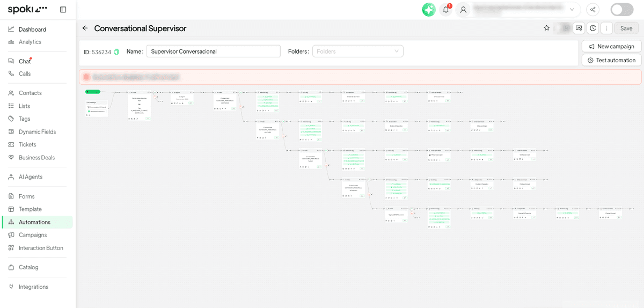
Task: Select the green start node on canvas
Action: (x=93, y=91)
